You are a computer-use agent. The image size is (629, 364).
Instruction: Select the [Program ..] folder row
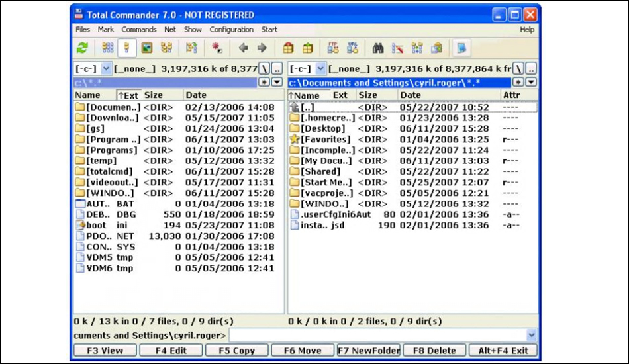(x=179, y=140)
